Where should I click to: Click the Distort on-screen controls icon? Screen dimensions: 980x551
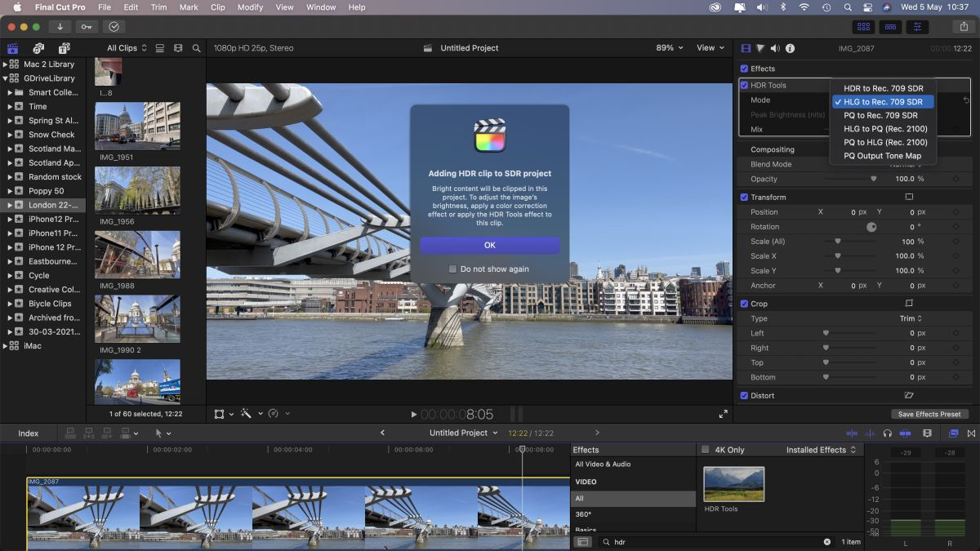coord(909,395)
